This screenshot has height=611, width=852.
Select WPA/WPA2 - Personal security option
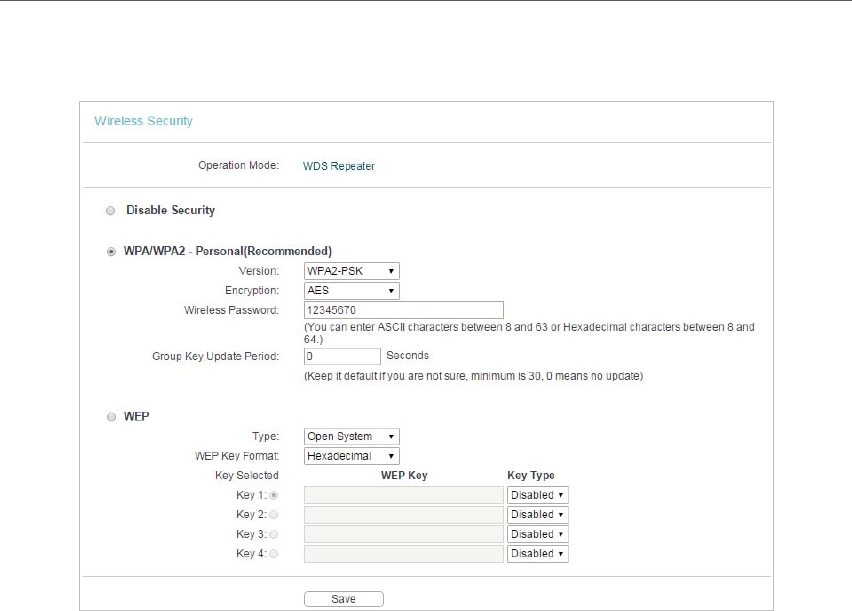(x=110, y=251)
